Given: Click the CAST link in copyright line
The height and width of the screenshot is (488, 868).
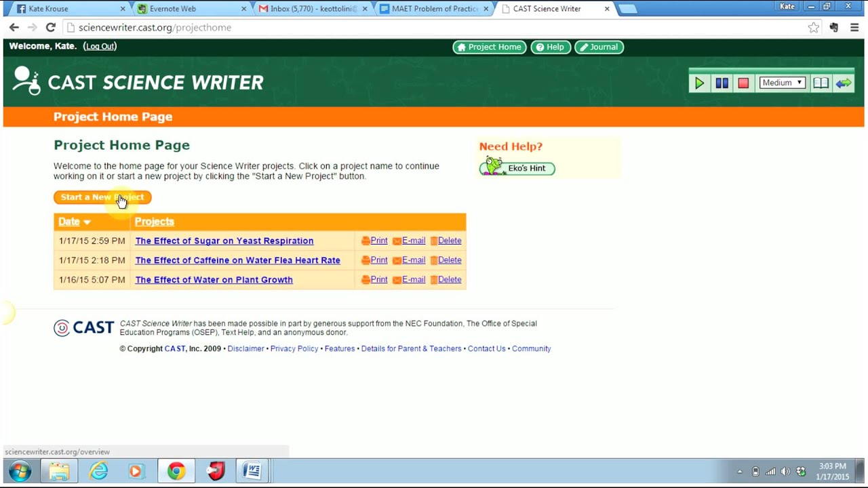Looking at the screenshot, I should [174, 348].
